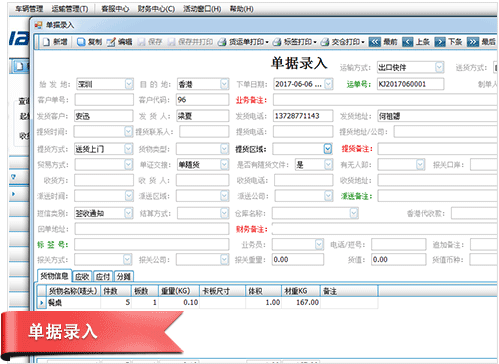
Task: Expand the 始发地 dropdown showing 深圳
Action: coord(129,84)
